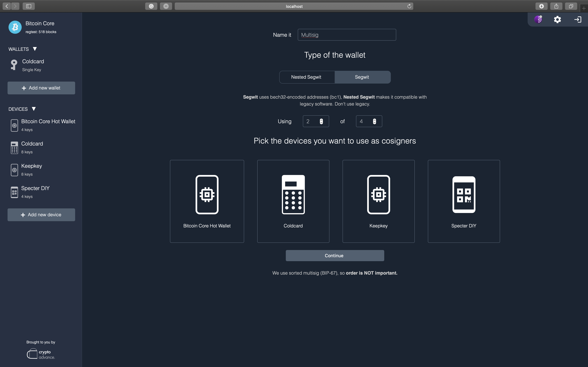Click the Tor icon in top bar
Screen dimensions: 588x367
(x=538, y=19)
